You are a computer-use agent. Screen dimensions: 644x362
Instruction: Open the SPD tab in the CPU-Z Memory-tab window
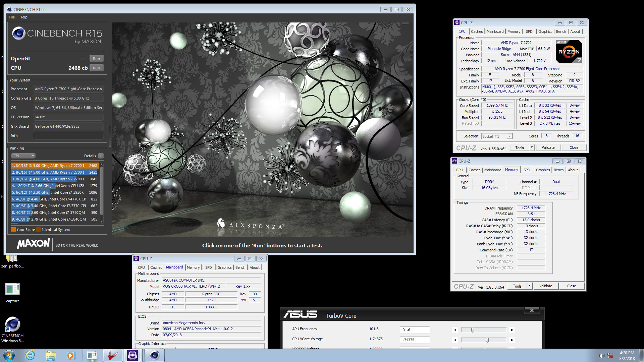point(527,170)
